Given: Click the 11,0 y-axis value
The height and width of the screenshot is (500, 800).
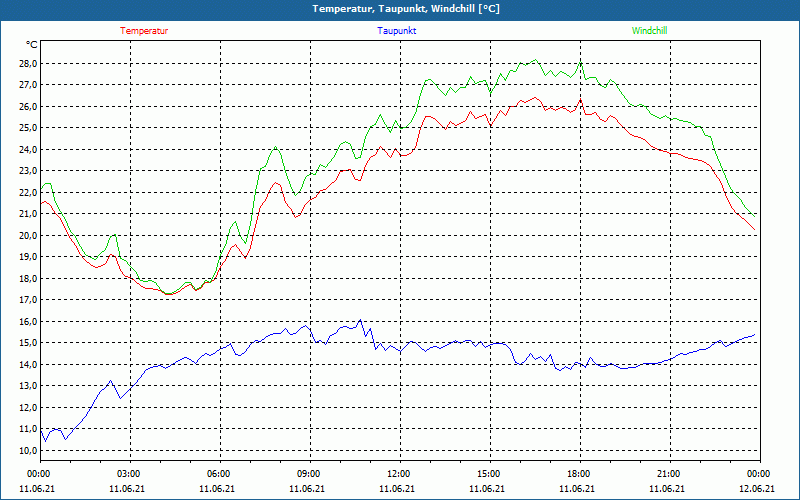Looking at the screenshot, I should pos(29,429).
